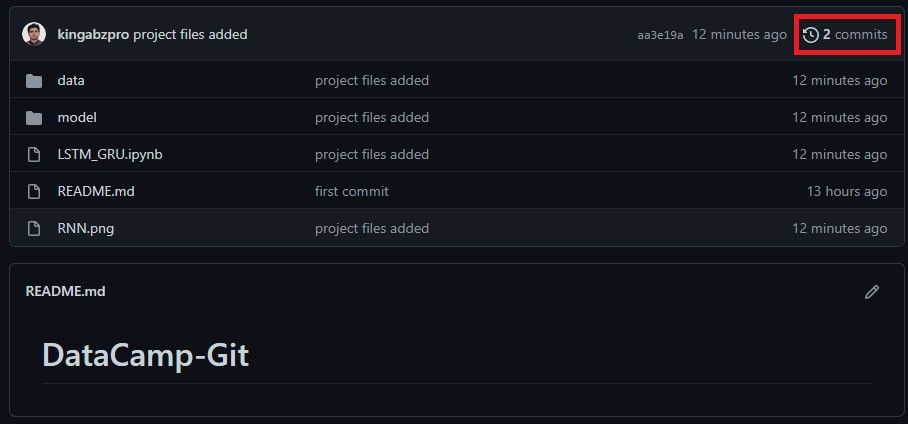Viewport: 908px width, 424px height.
Task: Click the DataCamp-Git heading
Action: tap(145, 355)
